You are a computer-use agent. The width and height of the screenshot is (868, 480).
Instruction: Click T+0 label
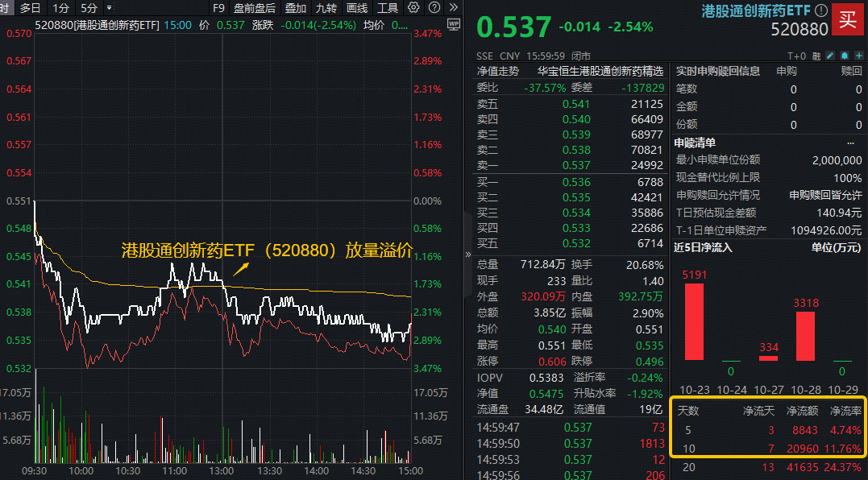pyautogui.click(x=796, y=56)
